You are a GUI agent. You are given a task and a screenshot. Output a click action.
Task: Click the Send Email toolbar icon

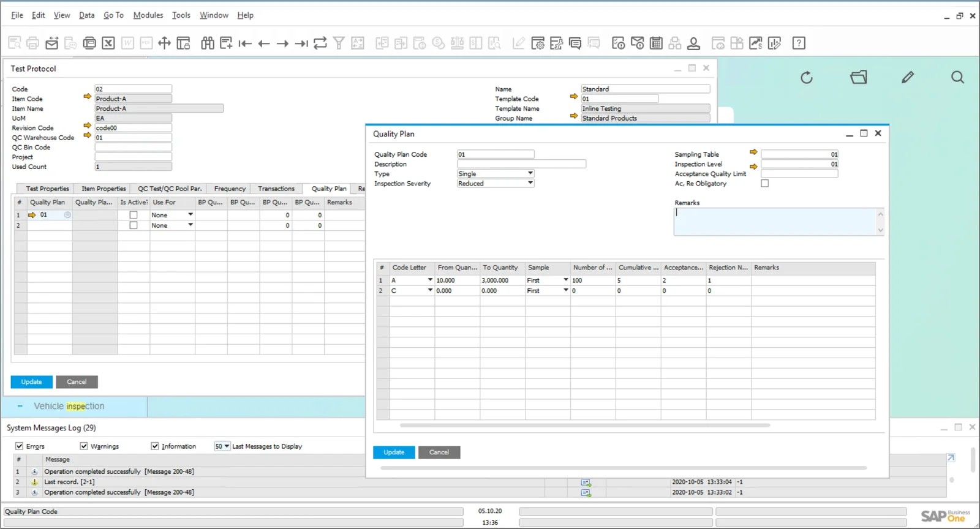(x=52, y=43)
